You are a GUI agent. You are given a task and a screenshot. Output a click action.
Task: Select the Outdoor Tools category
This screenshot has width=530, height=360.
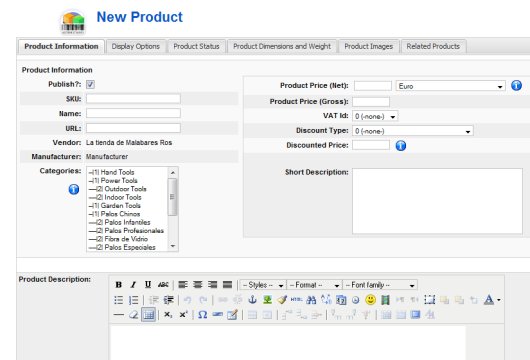coord(118,189)
